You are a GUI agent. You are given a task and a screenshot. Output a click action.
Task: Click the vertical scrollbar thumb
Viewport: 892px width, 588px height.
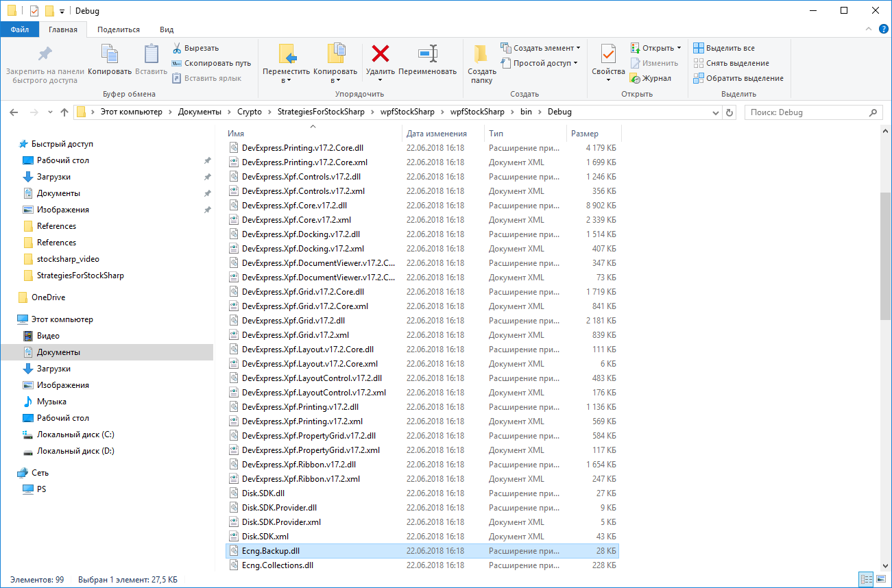point(885,256)
